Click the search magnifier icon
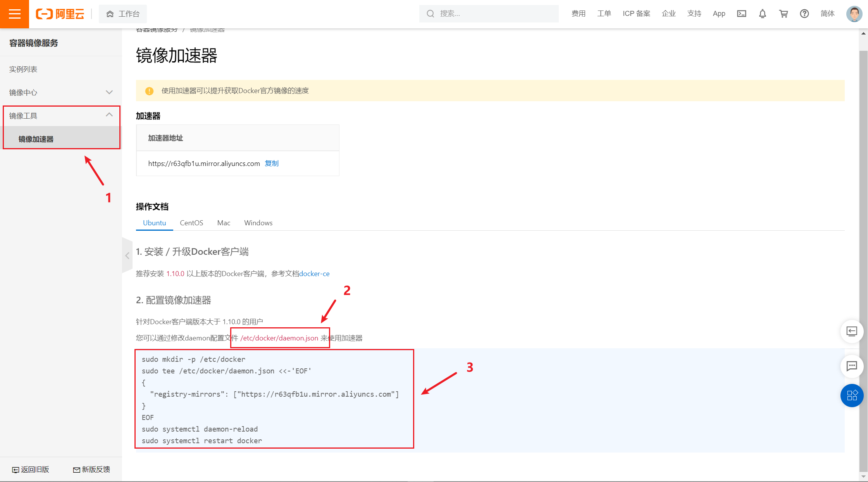868x482 pixels. pos(431,14)
